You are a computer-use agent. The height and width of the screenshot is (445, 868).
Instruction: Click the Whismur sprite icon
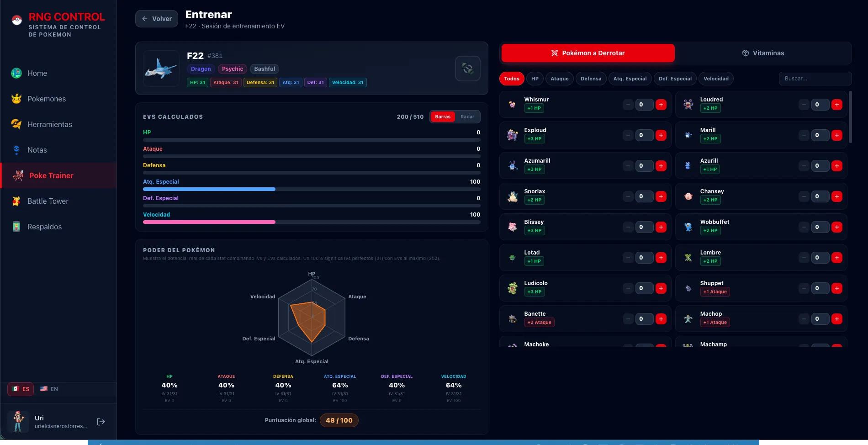pos(512,105)
